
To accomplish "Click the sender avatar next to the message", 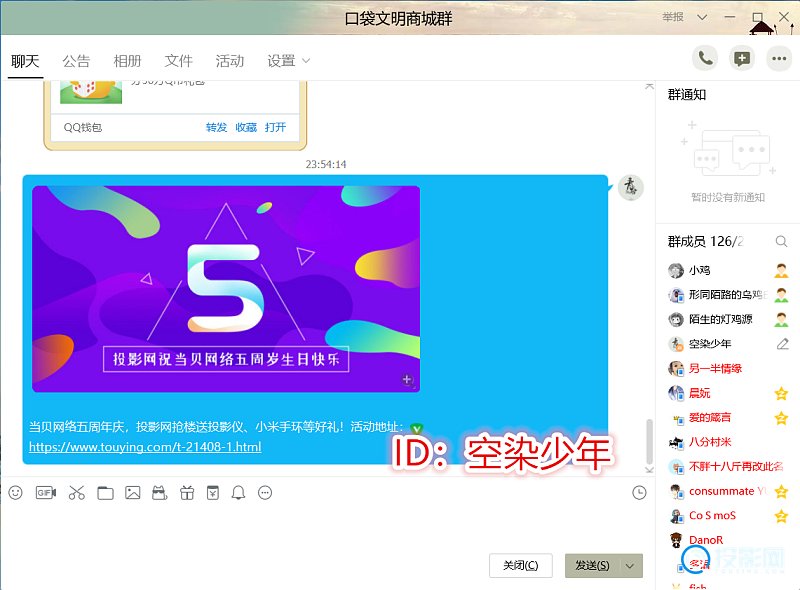I will [631, 188].
